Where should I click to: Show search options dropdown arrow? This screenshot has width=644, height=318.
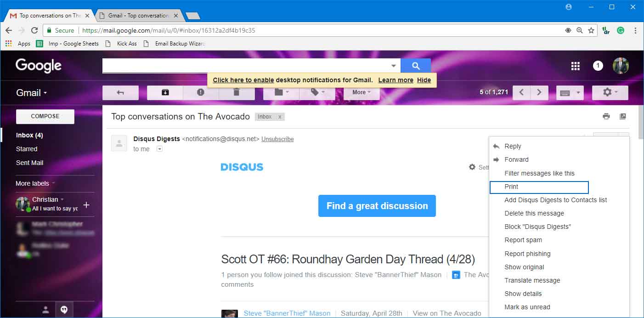point(393,66)
